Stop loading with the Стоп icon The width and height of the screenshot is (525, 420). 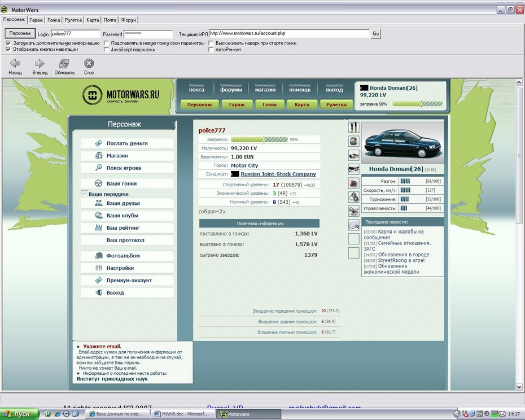tap(89, 67)
